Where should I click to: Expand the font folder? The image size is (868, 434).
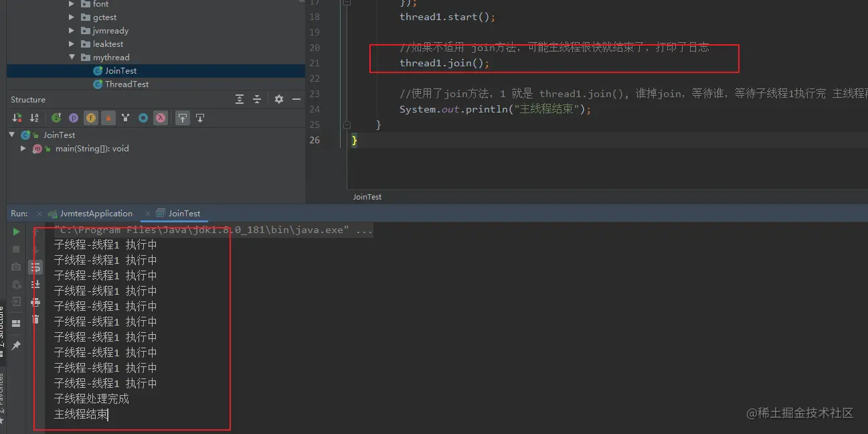coord(72,4)
